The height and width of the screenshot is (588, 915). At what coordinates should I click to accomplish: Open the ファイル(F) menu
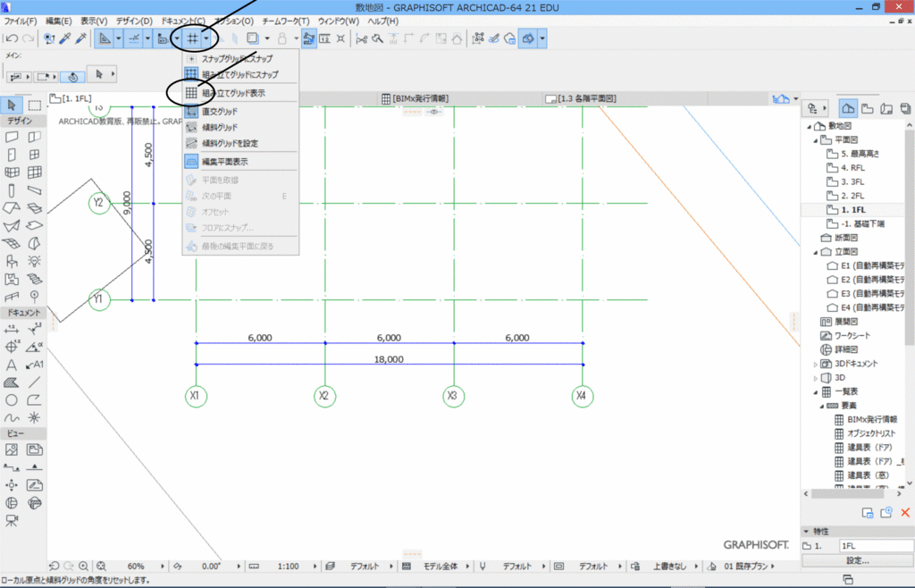21,21
